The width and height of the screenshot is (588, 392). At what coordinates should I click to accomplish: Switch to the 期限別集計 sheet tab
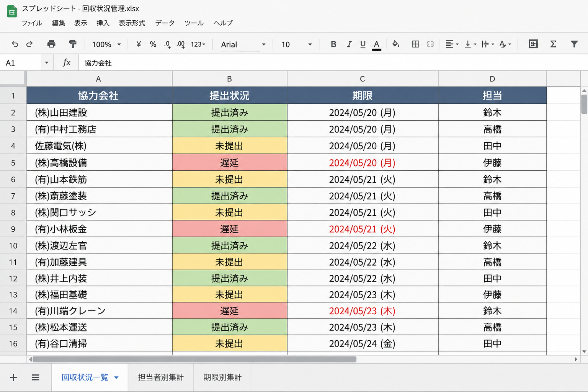point(222,377)
